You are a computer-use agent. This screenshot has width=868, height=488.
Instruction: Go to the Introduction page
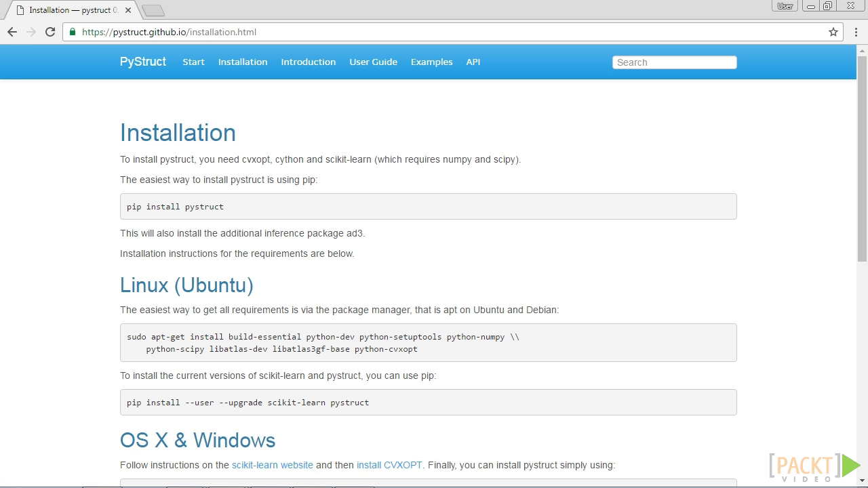(309, 62)
